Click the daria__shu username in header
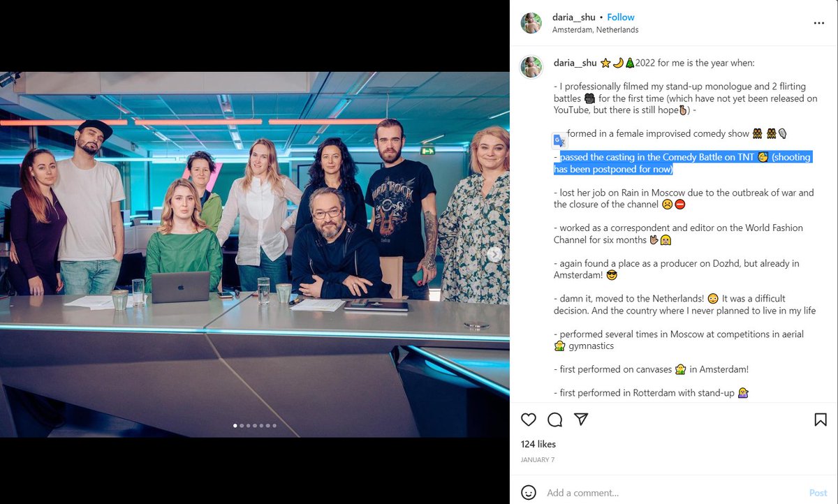Screen dimensions: 838x504 coord(574,17)
